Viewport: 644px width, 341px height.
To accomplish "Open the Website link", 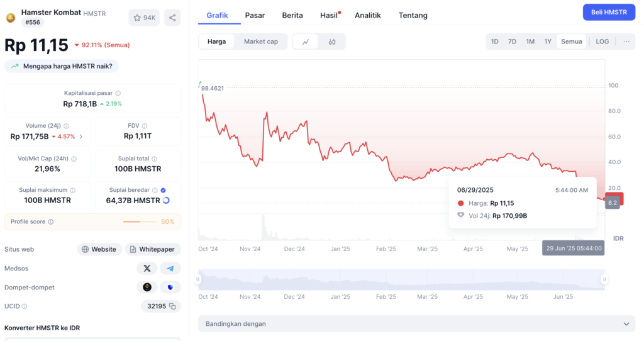I will coord(99,249).
